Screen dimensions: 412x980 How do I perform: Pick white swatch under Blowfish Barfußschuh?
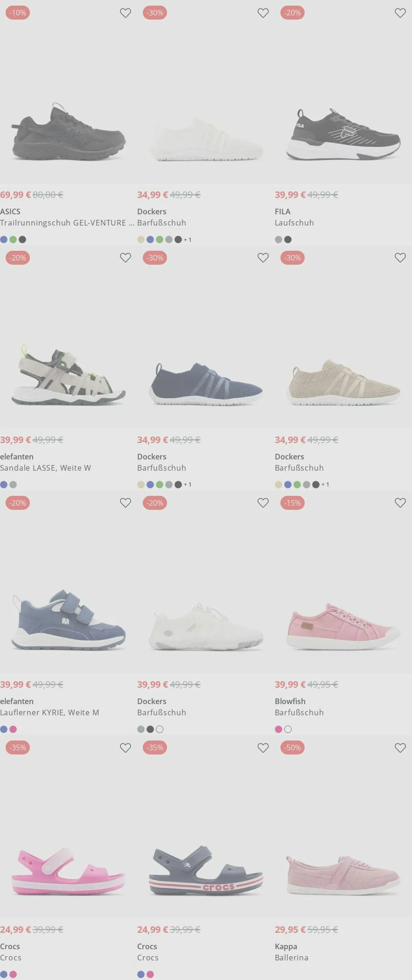288,729
